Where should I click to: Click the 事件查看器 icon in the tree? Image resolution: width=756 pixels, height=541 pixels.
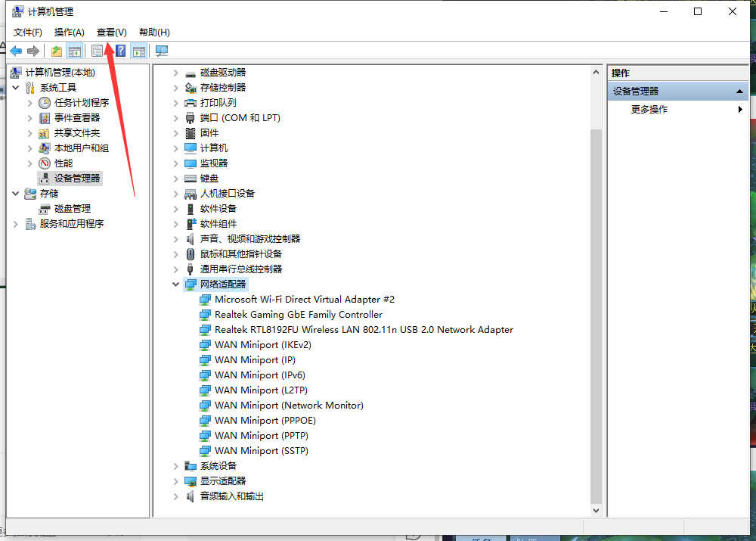tap(45, 118)
